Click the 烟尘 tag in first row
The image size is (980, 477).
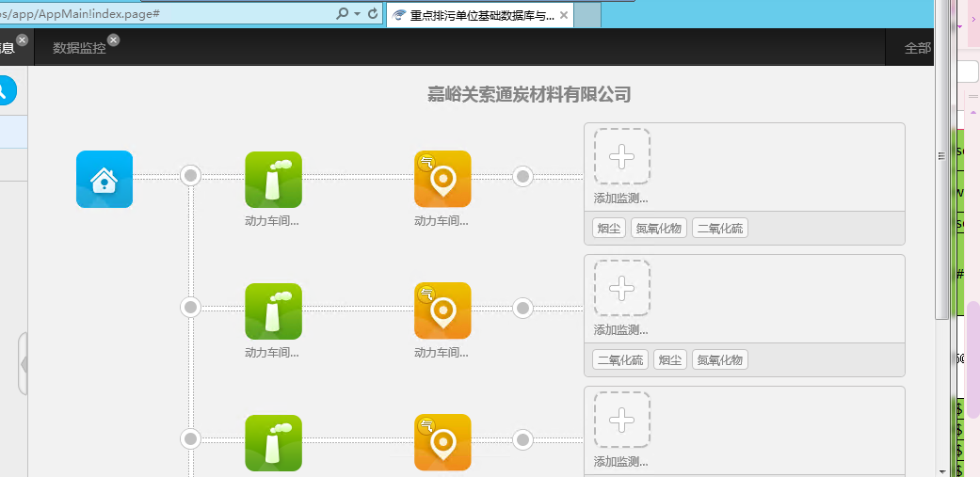[609, 228]
